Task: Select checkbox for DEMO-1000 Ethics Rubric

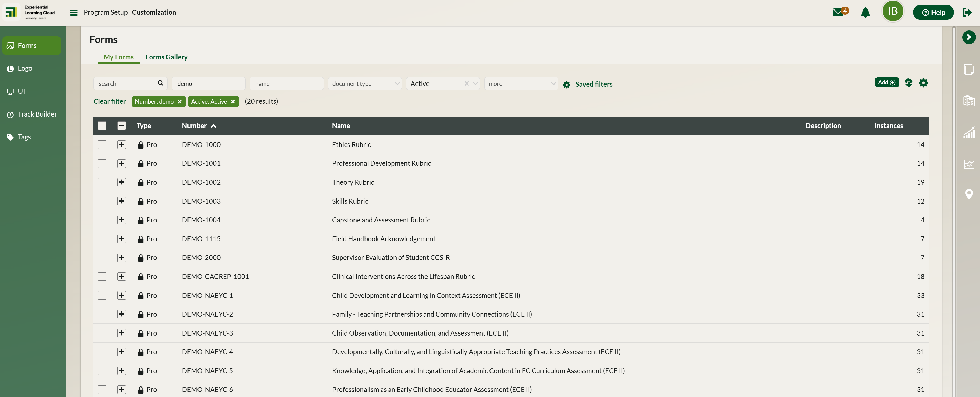Action: point(102,144)
